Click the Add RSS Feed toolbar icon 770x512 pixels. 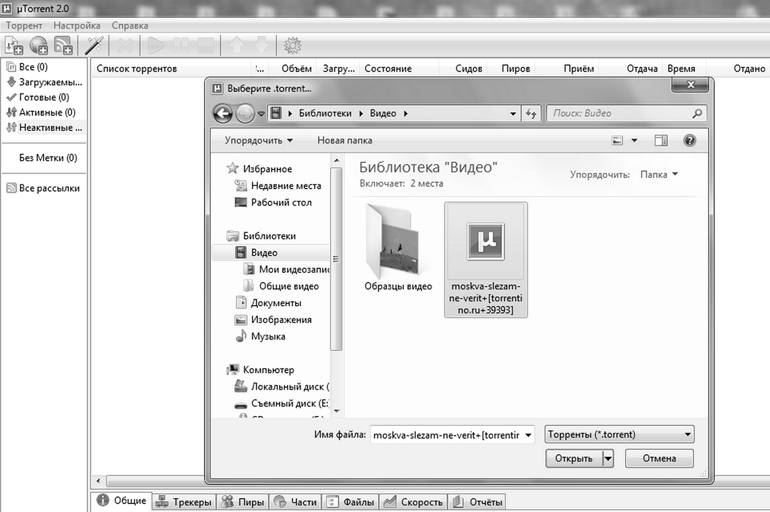63,46
